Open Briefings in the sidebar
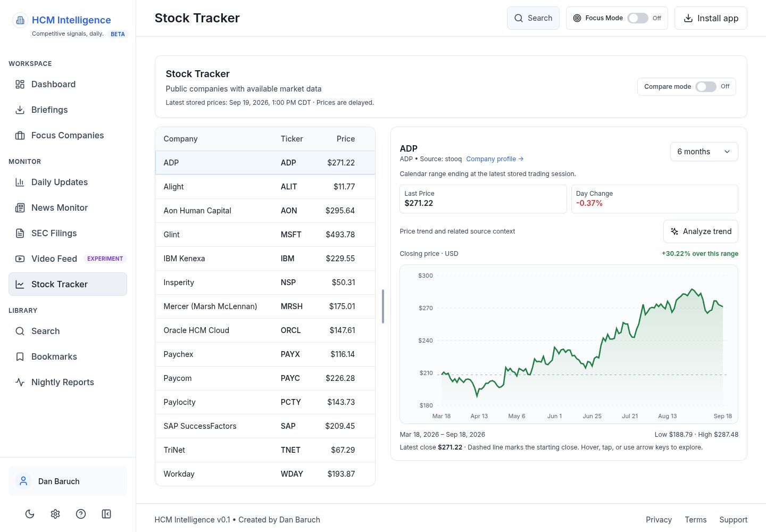Screen dimensions: 766x532 click(68, 110)
